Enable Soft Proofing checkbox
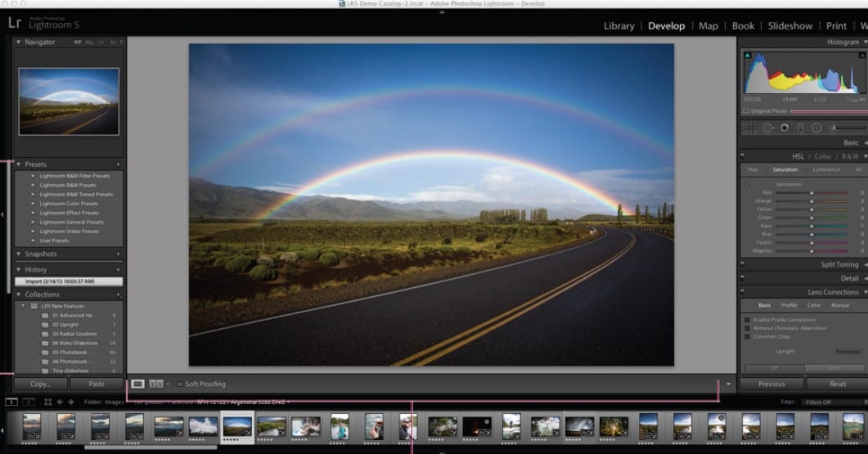 [179, 384]
